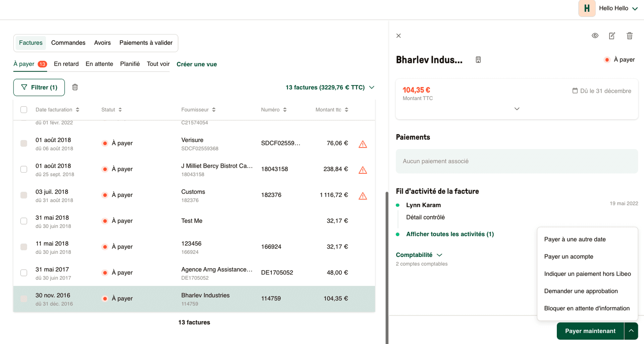Click invoice number 18043158 cell
Viewport: 644px width, 344px height.
pos(274,169)
